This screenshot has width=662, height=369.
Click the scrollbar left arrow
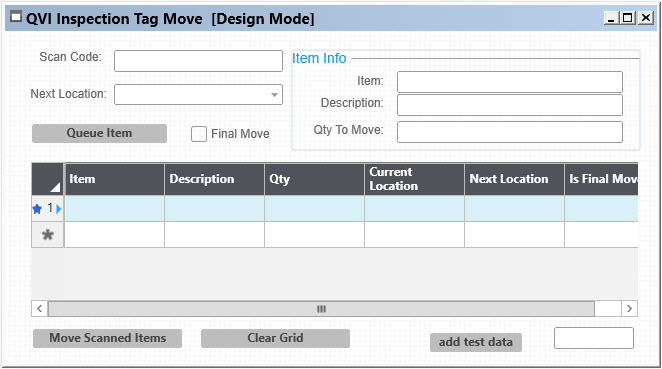click(40, 309)
